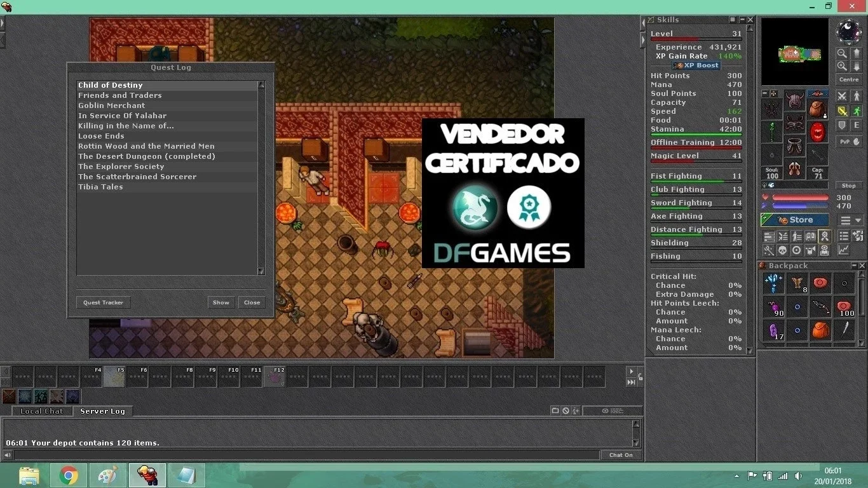This screenshot has height=488, width=868.
Task: Click the armor equipment slot
Action: click(794, 123)
